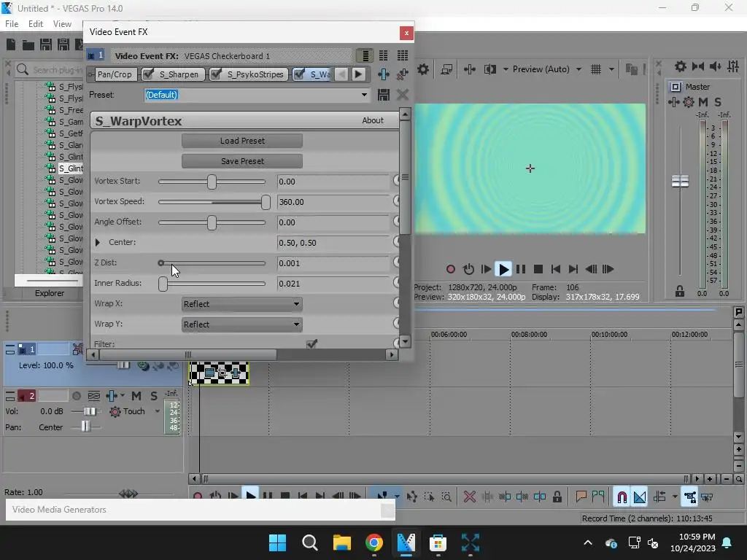Viewport: 747px width, 560px height.
Task: Click the Master FX icon in mixer
Action: click(x=673, y=102)
